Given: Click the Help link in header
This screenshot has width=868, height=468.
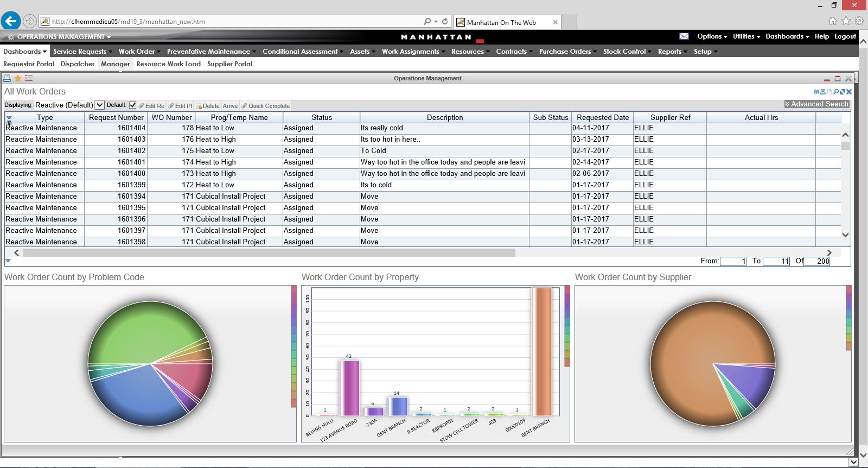Looking at the screenshot, I should point(821,36).
